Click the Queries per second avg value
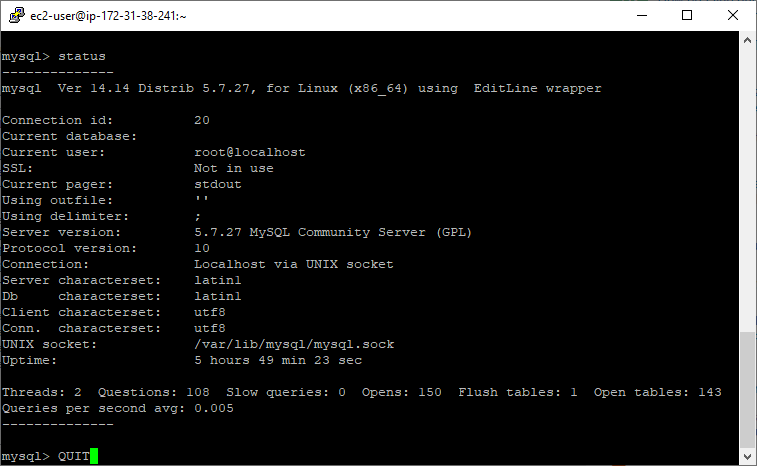 click(214, 408)
